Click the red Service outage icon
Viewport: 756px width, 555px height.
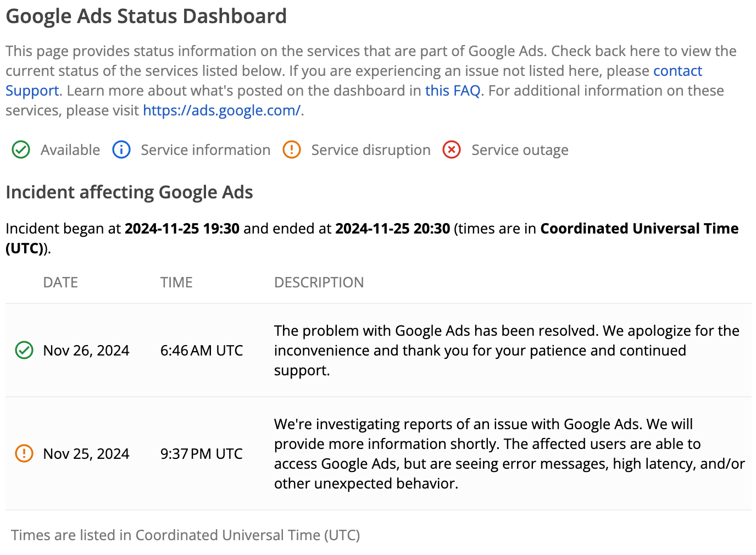[451, 149]
